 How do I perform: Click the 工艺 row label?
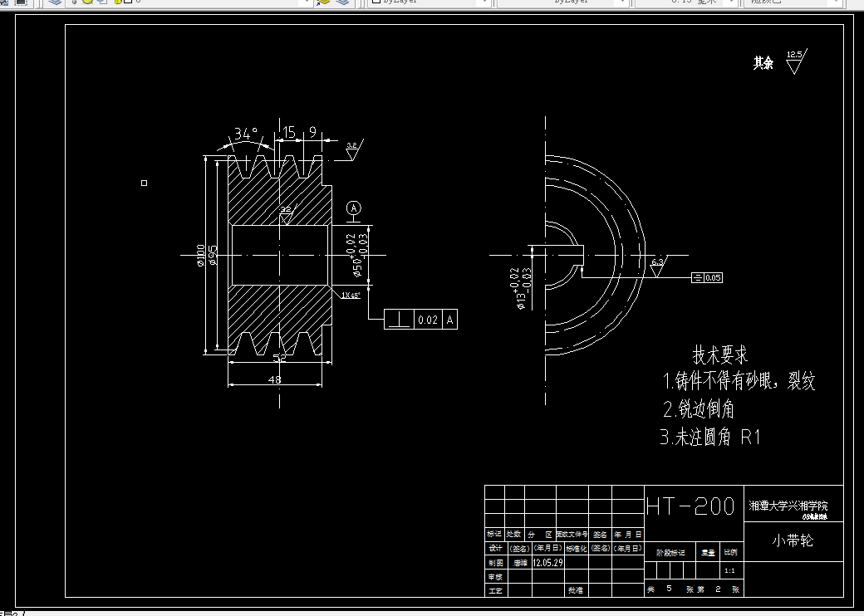[495, 590]
